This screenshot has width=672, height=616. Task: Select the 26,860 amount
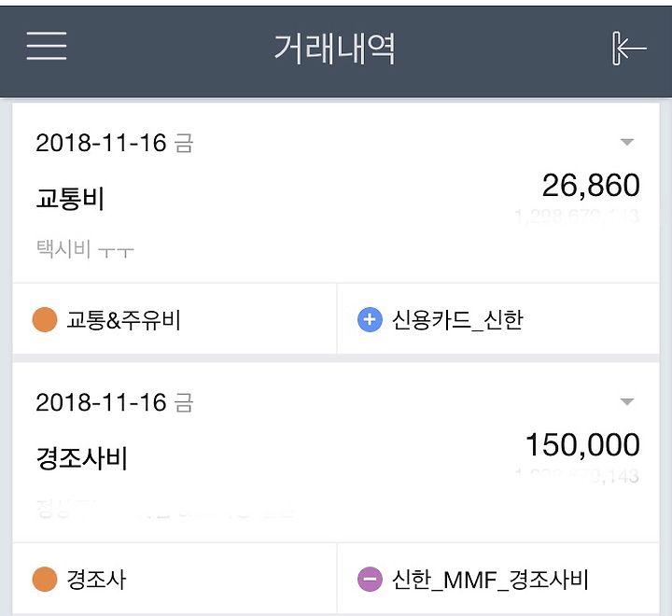(x=591, y=186)
